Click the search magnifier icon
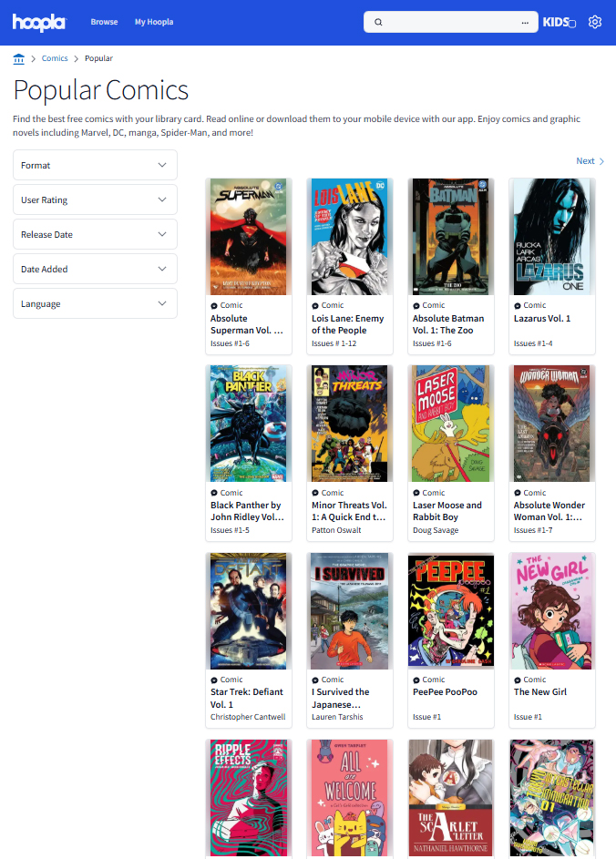The image size is (616, 859). pos(378,22)
